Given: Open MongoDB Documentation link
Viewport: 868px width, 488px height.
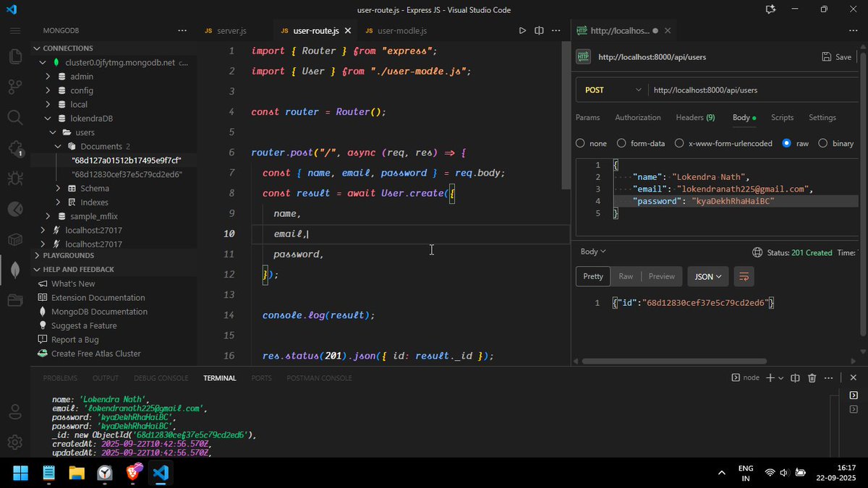Looking at the screenshot, I should coord(99,312).
